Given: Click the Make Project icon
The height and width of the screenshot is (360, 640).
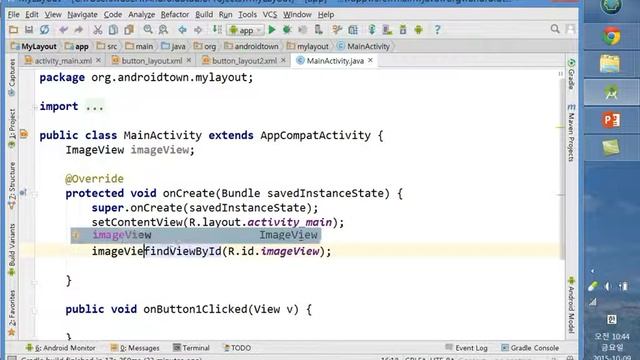Looking at the screenshot, I should coord(217,30).
